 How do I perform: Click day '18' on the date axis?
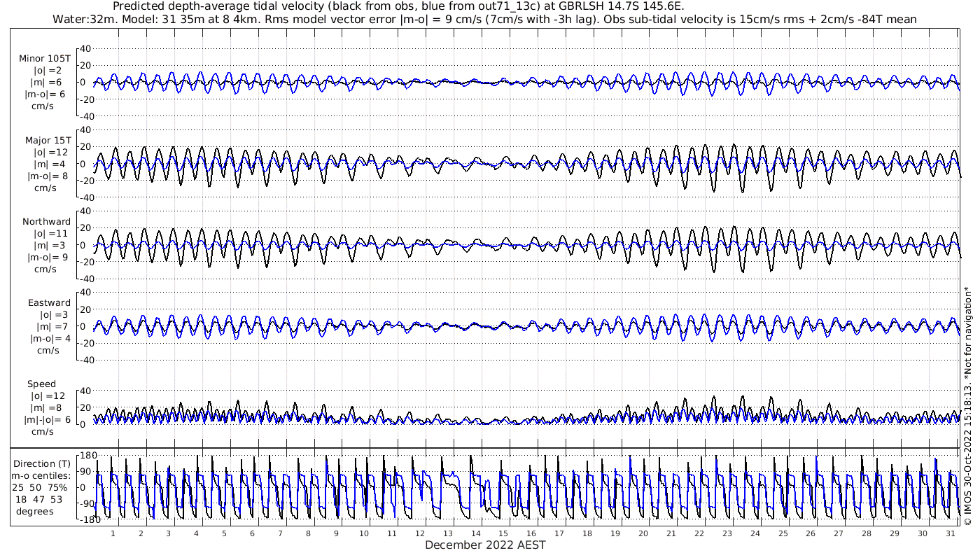click(x=587, y=533)
